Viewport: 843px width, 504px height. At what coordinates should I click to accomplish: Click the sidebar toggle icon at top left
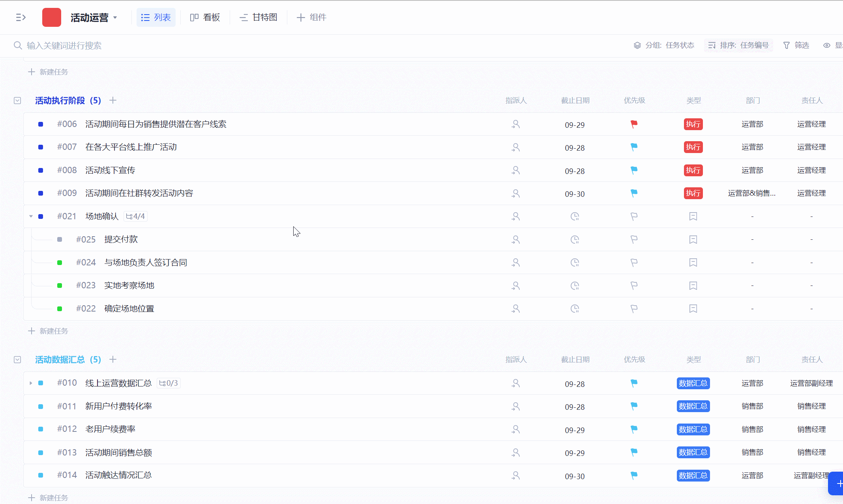click(x=21, y=17)
